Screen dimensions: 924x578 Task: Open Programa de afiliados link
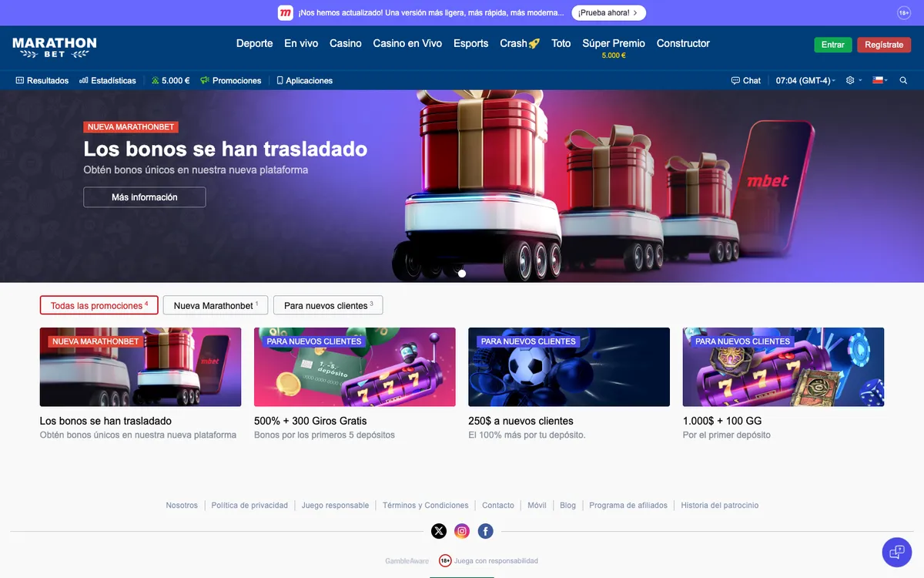(x=628, y=506)
